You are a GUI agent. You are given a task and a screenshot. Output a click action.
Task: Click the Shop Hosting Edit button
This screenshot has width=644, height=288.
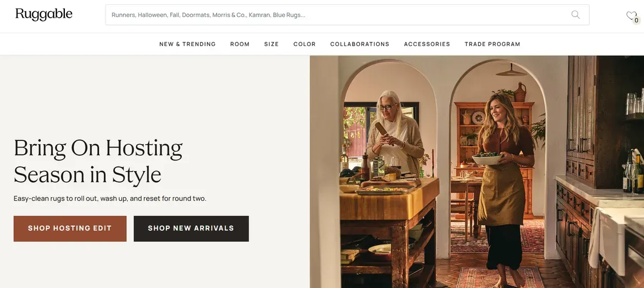tap(70, 228)
